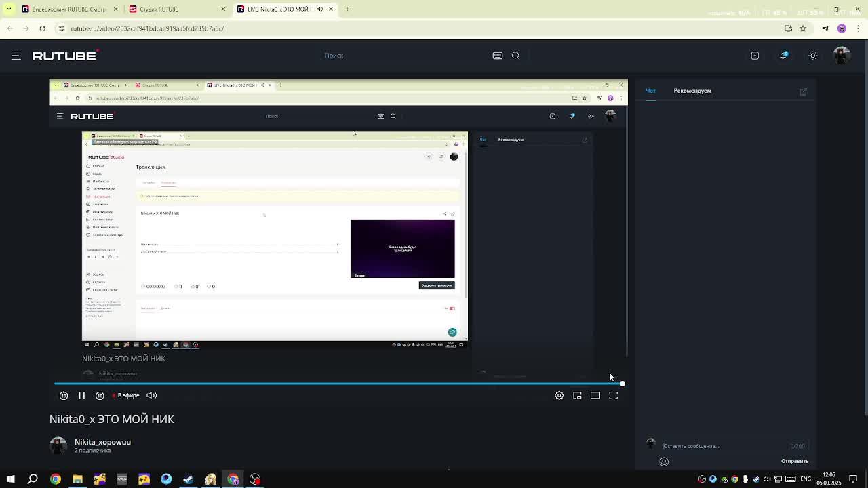Open the browser profile icon
Viewport: 868px width, 488px height.
842,28
